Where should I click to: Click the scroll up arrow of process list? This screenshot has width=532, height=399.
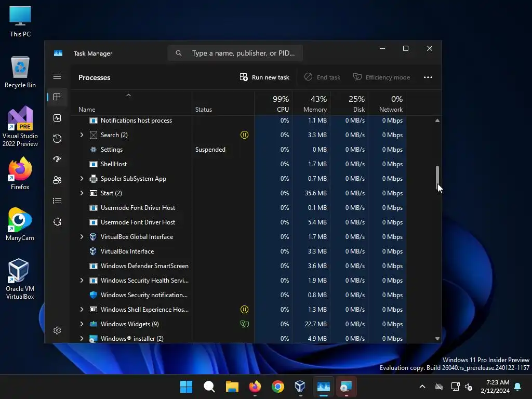[x=437, y=121]
